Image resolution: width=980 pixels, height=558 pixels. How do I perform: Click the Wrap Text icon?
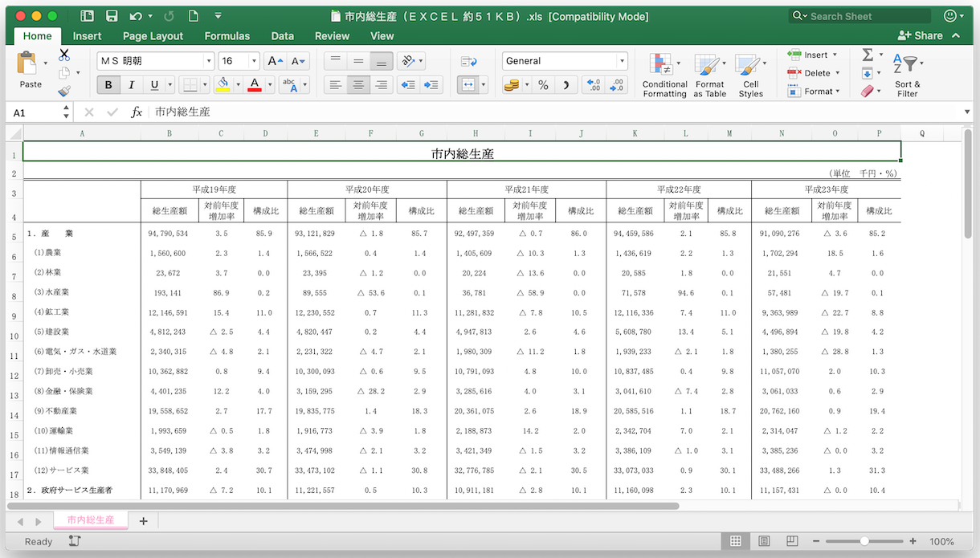point(468,61)
